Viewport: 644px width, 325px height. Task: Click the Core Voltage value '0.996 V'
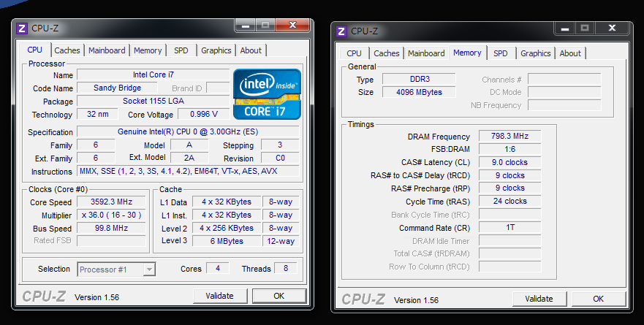tap(204, 114)
